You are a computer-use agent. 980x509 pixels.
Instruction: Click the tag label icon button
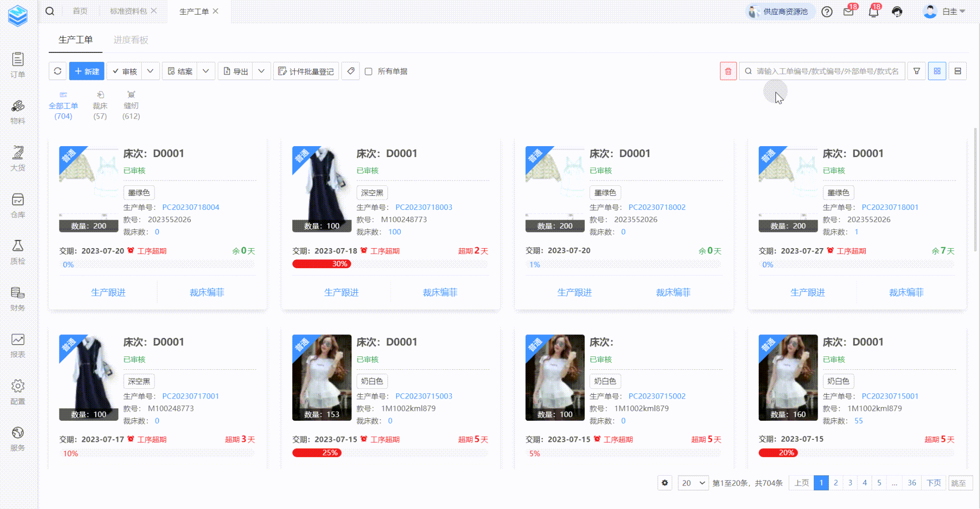[x=351, y=71]
